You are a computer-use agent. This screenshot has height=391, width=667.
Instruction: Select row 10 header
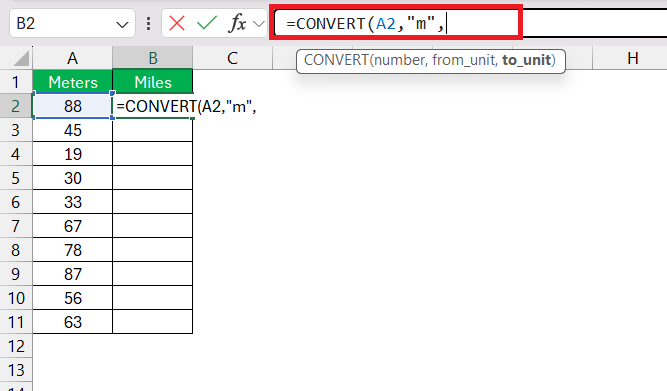click(x=16, y=298)
